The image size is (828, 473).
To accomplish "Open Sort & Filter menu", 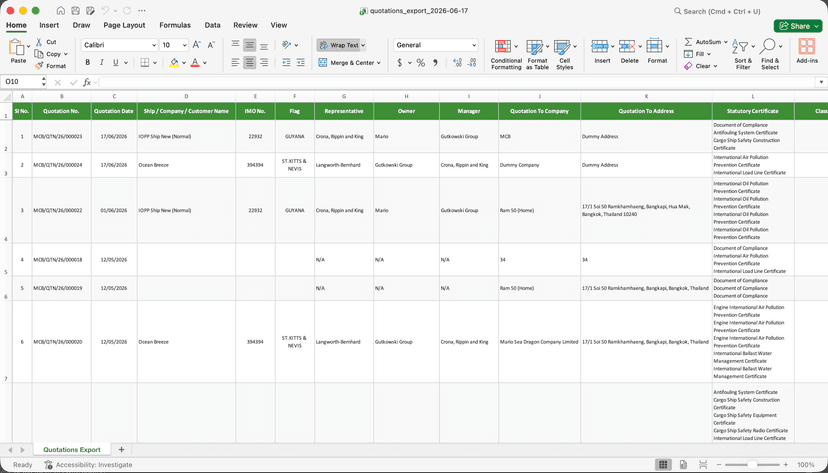I will coord(743,54).
